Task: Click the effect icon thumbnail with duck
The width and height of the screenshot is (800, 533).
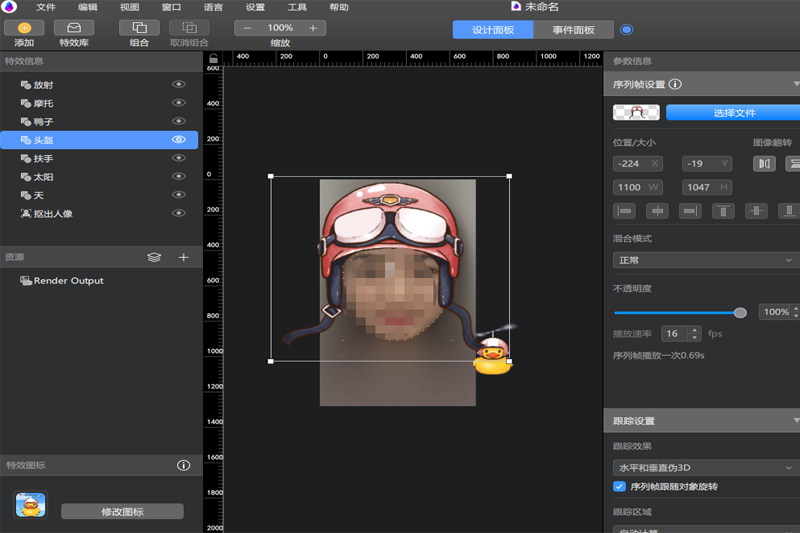Action: 31,505
